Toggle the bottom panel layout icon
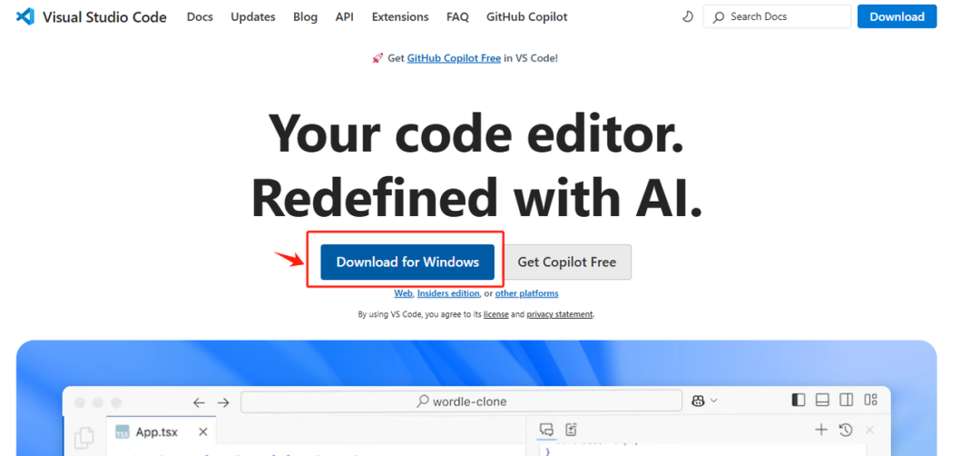 click(822, 400)
